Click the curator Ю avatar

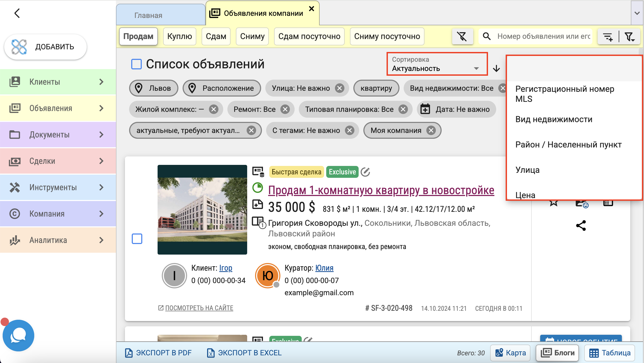268,276
